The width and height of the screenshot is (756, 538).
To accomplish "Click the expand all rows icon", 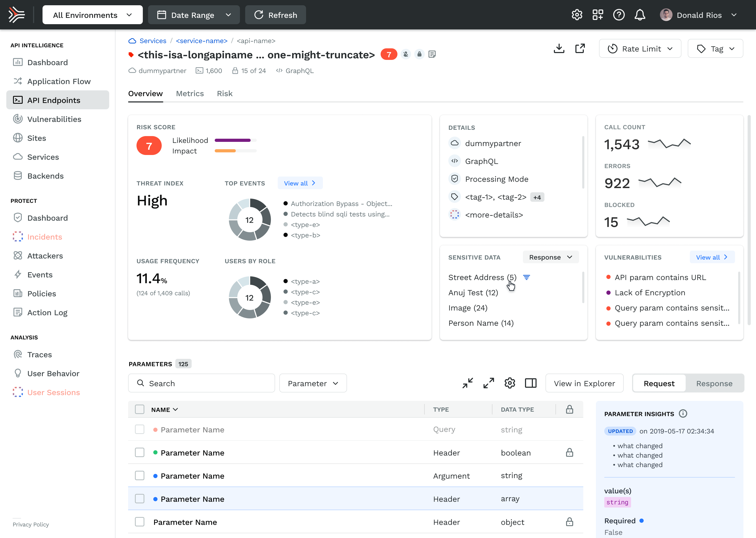I will [489, 383].
